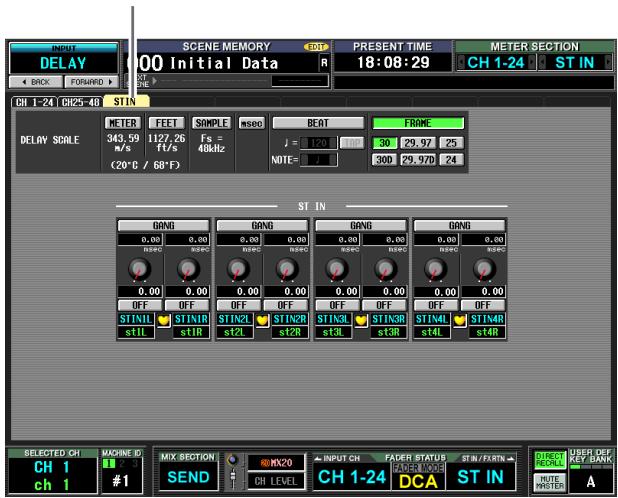Switch to the CH 1-24 tab

(34, 102)
